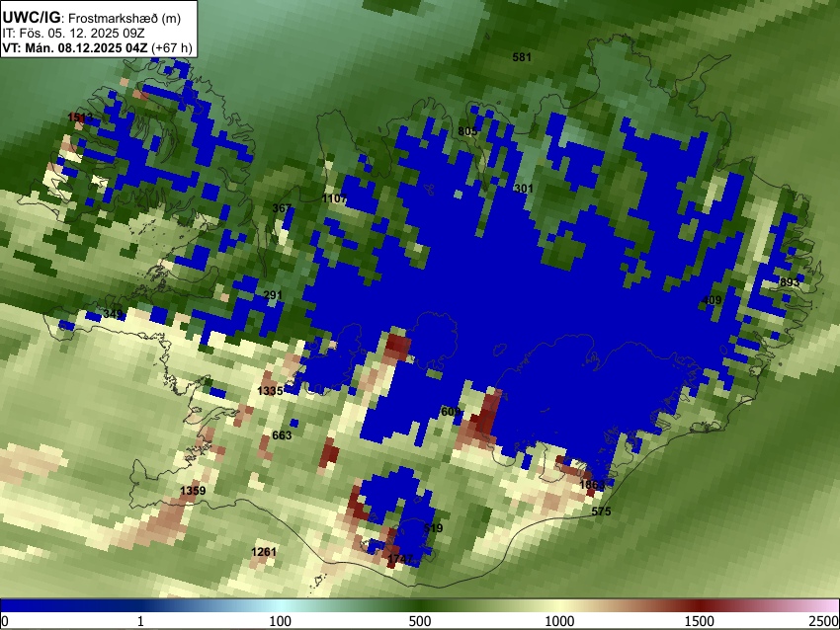Click the map value 663
The height and width of the screenshot is (630, 840).
tap(282, 435)
